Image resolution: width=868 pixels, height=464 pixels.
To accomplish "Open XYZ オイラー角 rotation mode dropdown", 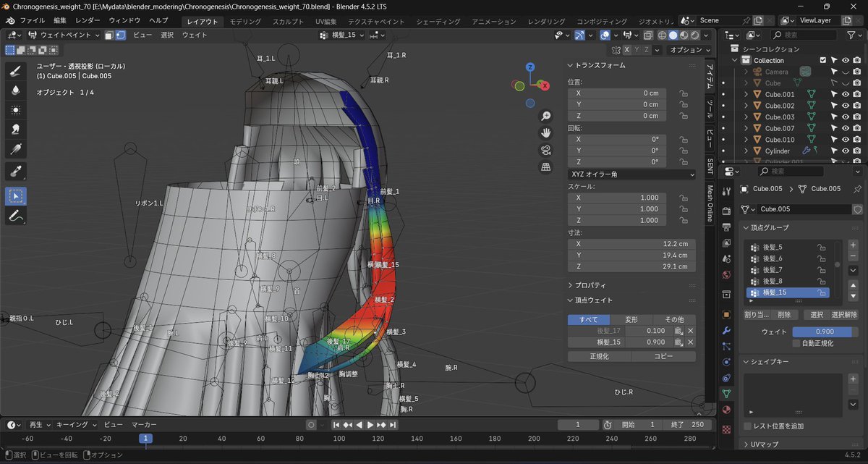I will 631,174.
